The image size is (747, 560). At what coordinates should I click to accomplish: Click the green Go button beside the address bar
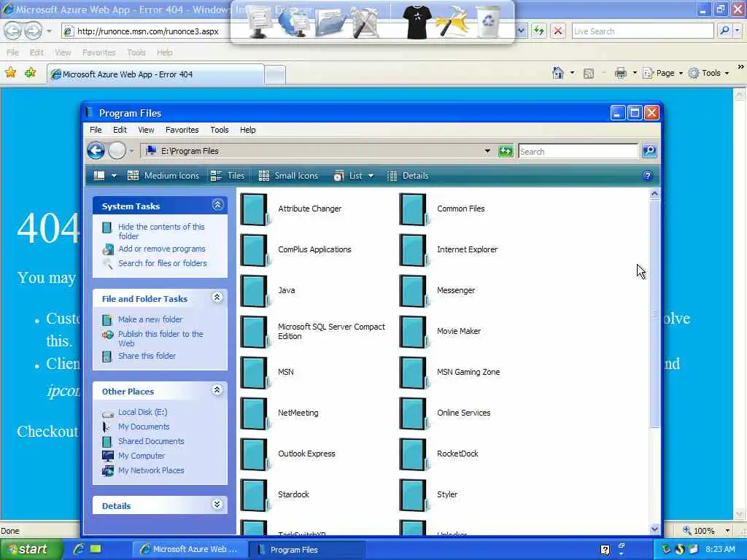pyautogui.click(x=506, y=152)
